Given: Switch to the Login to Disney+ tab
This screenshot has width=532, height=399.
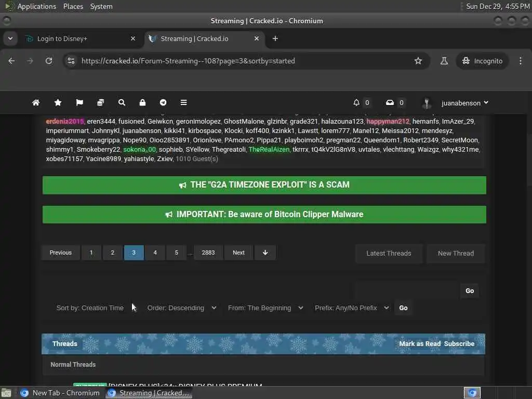Looking at the screenshot, I should coord(81,38).
